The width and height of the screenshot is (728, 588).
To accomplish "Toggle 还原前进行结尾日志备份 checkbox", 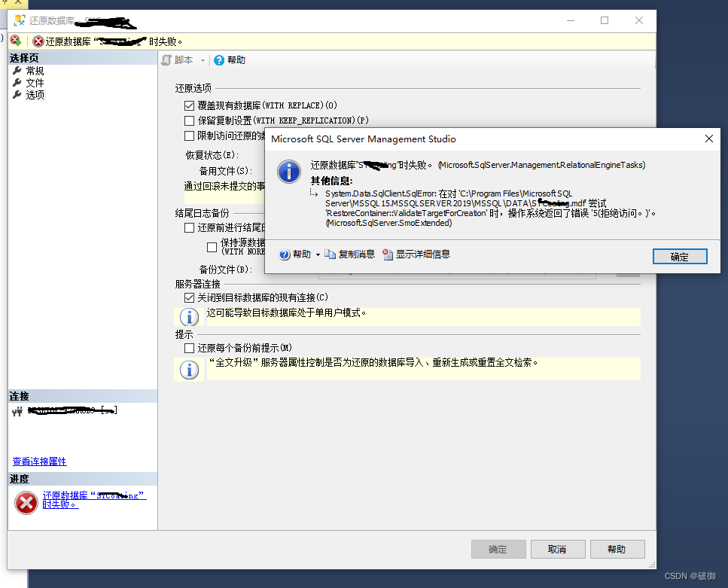I will tap(190, 227).
